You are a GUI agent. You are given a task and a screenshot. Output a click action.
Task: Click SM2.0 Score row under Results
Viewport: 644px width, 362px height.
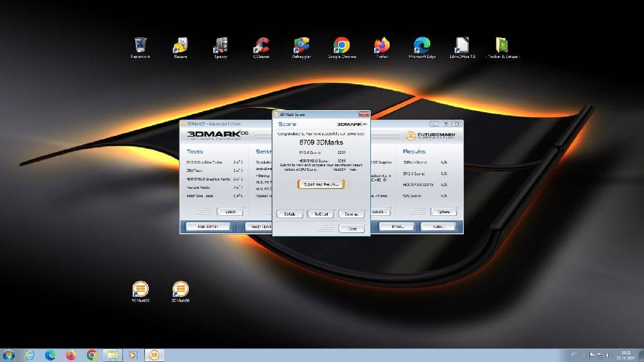click(x=425, y=173)
